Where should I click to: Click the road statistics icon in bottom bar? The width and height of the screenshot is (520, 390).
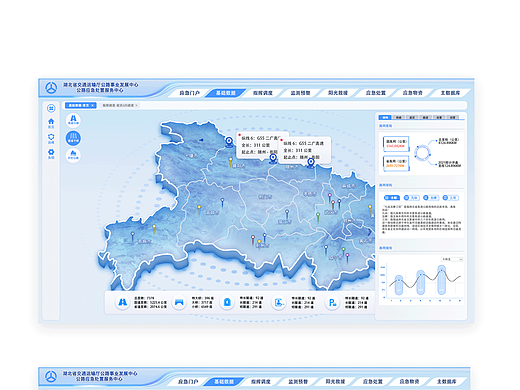(x=122, y=302)
